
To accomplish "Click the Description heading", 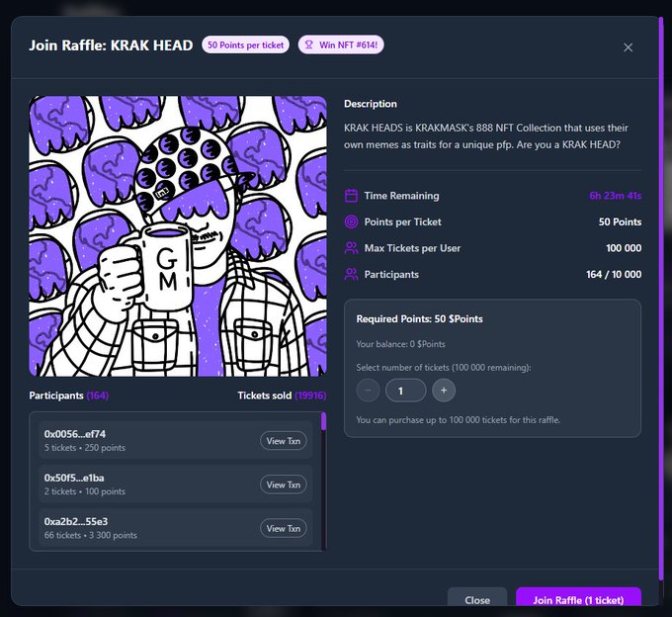I will click(x=371, y=104).
